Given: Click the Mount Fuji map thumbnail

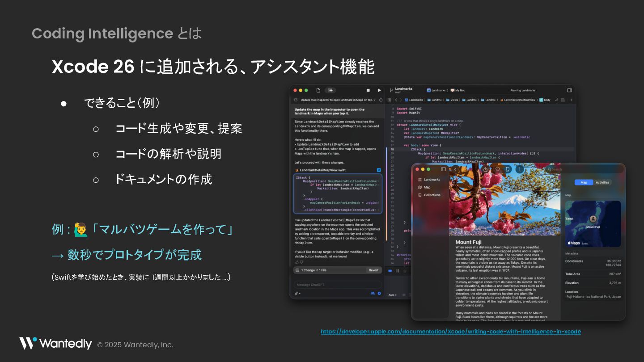Looking at the screenshot, I should coord(593,223).
